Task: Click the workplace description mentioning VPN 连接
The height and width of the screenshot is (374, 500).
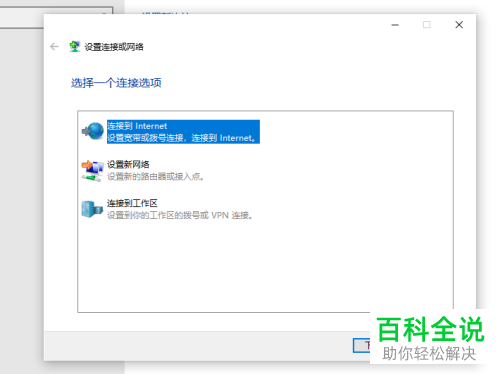Action: tap(179, 215)
